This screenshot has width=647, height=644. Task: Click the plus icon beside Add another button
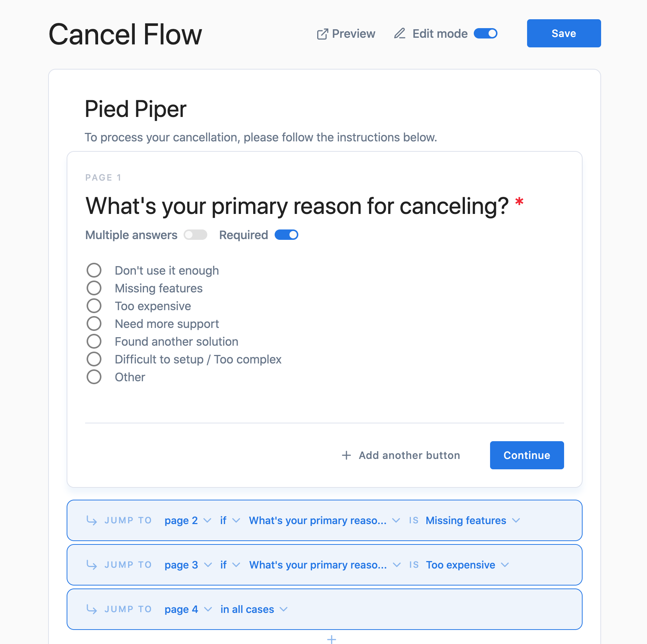point(346,455)
